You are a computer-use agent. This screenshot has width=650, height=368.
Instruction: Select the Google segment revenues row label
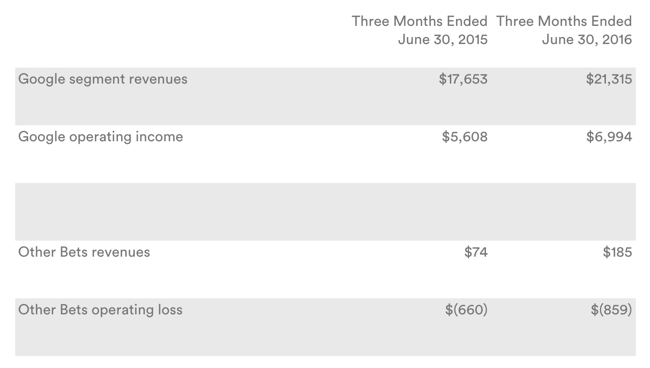[x=103, y=80]
